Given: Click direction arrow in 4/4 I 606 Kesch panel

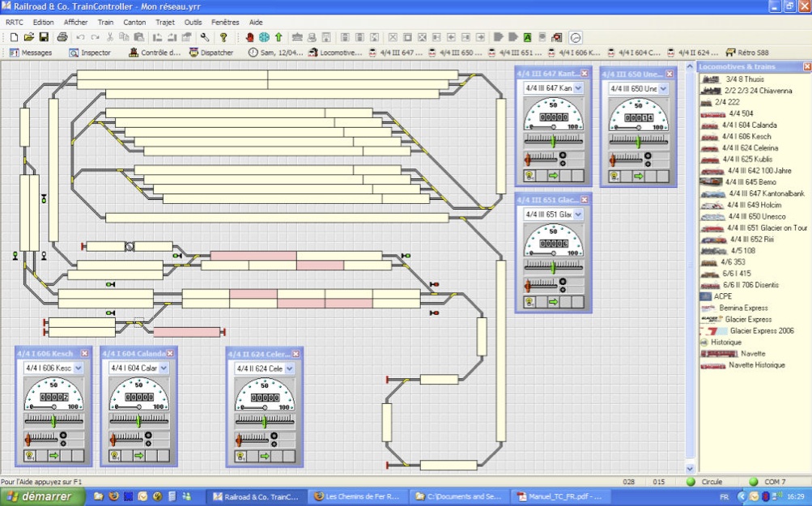Looking at the screenshot, I should 54,456.
